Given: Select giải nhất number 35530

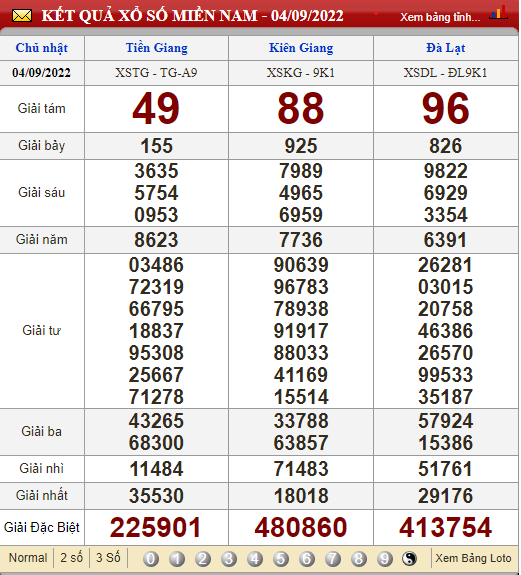Looking at the screenshot, I should click(x=156, y=496).
